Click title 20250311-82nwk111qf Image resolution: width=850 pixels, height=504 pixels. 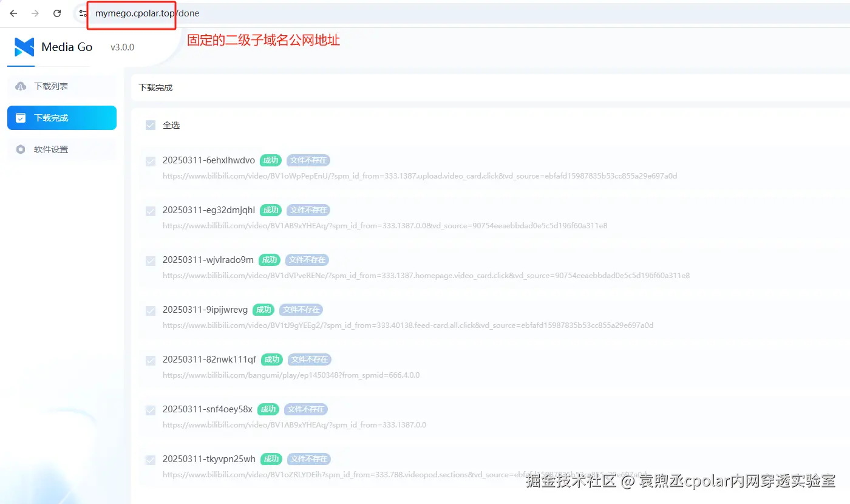tap(209, 359)
